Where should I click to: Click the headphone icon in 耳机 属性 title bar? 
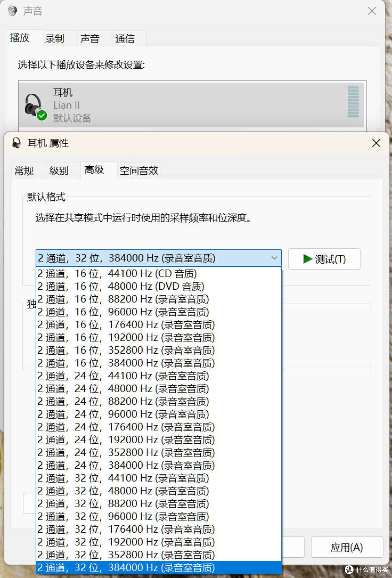click(16, 143)
